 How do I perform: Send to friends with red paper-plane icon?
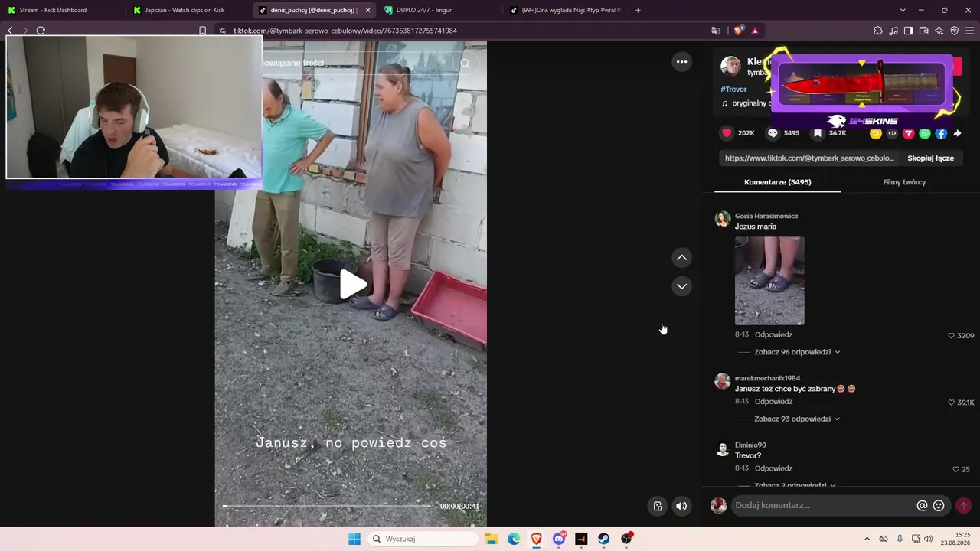point(909,133)
